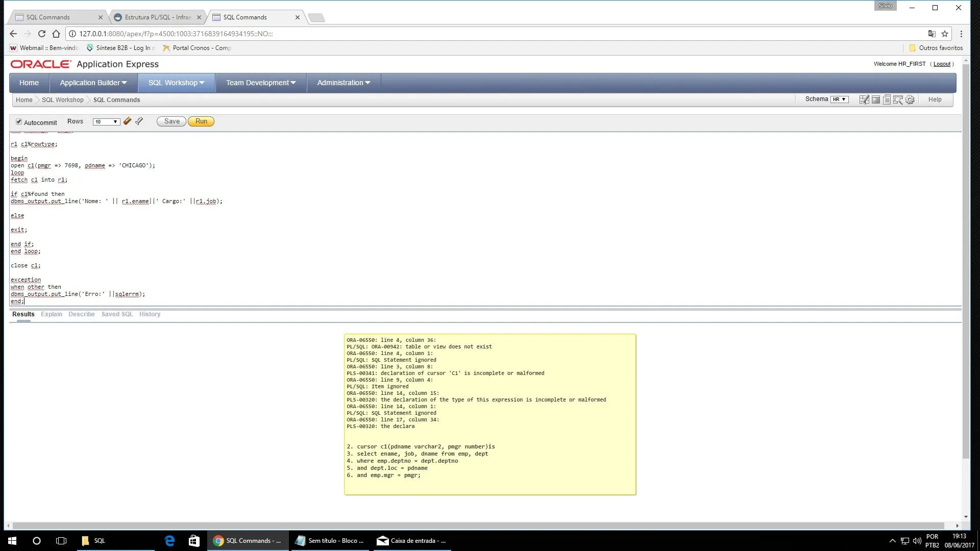Bookmark the page with the star icon
Screen dimensions: 980x551
(945, 34)
